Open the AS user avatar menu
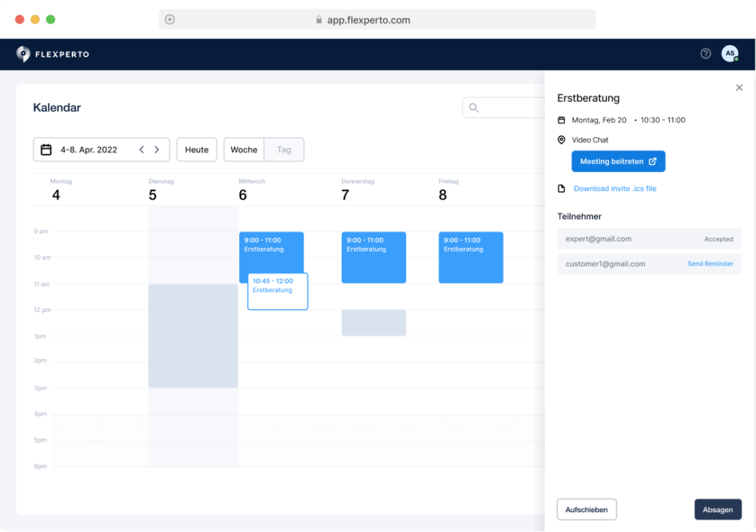 pos(729,54)
